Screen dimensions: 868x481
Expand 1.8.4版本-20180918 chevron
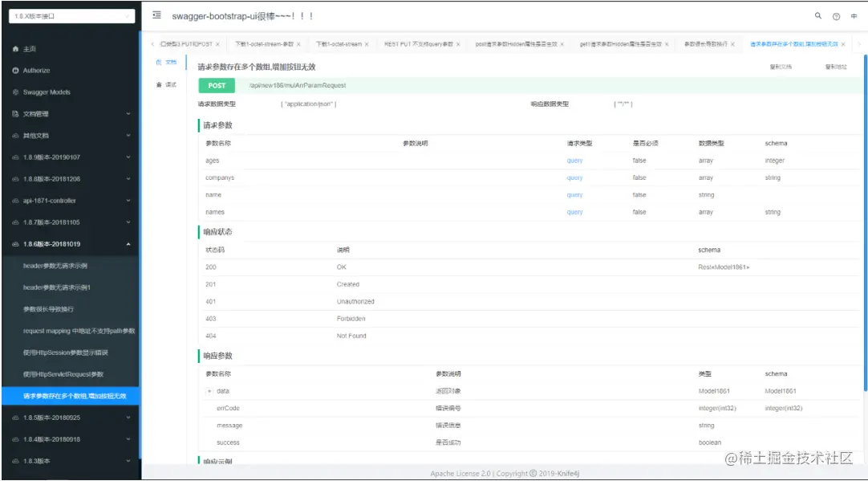pos(128,439)
